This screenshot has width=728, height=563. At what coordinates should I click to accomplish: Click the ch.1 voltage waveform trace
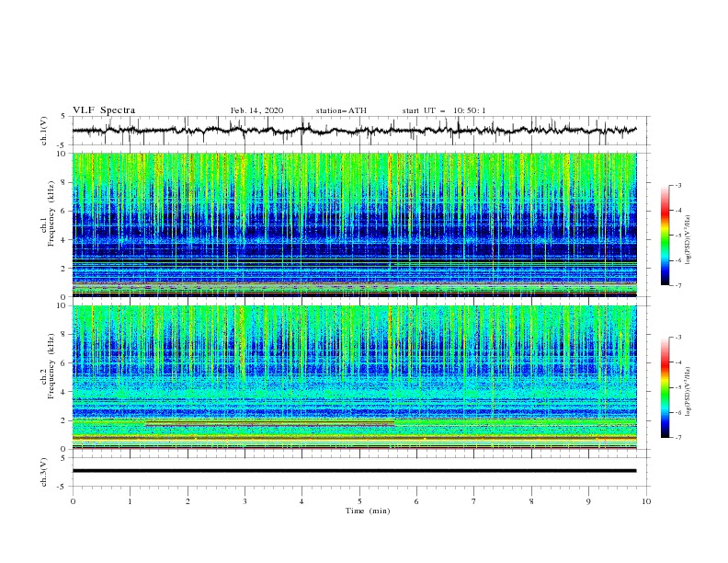tap(354, 131)
